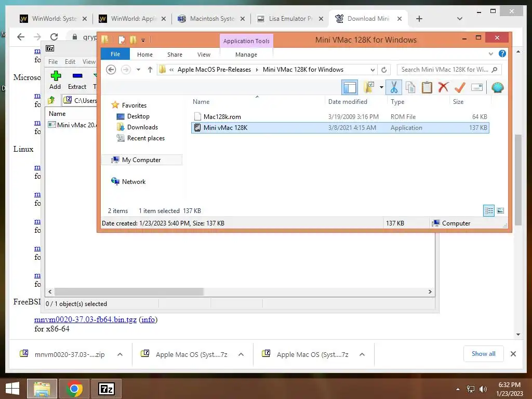Click Apple MacOS Pre-Releases breadcrumb
Screen dimensions: 532x399
point(214,70)
